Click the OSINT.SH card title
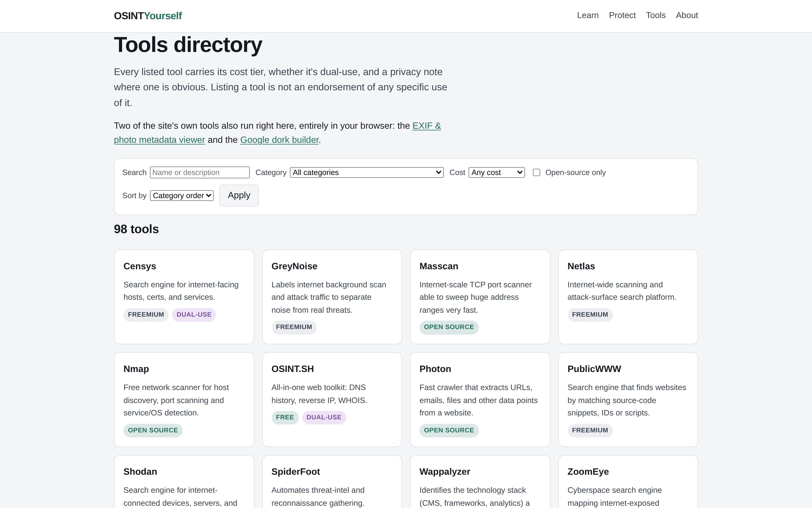Viewport: 812px width, 508px height. pyautogui.click(x=293, y=369)
